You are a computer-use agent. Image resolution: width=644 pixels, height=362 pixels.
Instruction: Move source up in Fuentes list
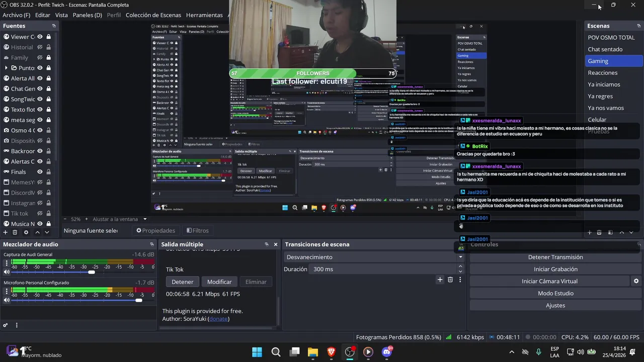coord(37,232)
